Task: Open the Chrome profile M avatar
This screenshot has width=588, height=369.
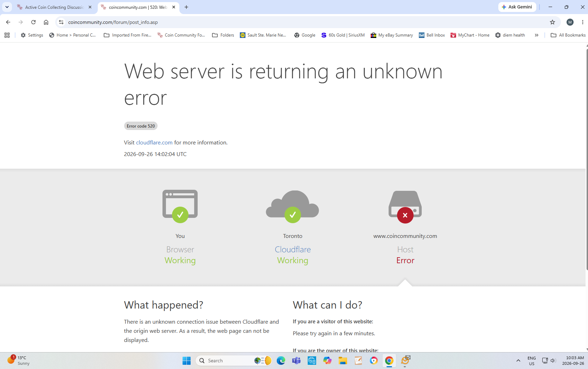Action: coord(570,22)
